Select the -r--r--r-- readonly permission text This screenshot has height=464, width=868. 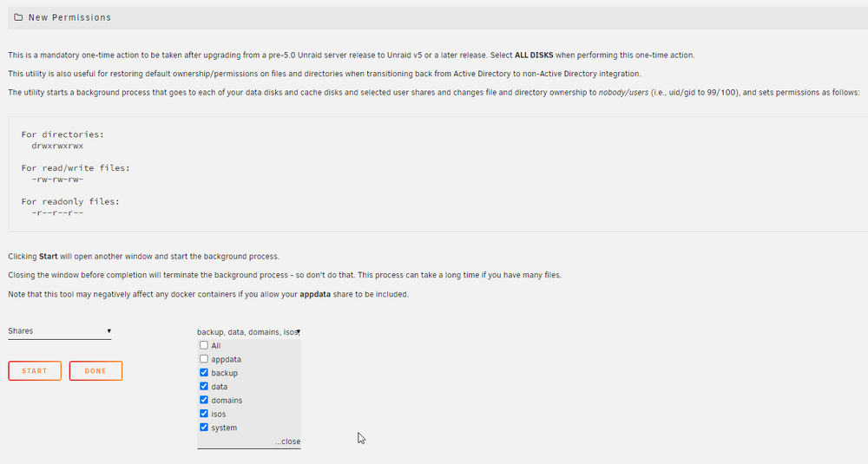[x=57, y=212]
